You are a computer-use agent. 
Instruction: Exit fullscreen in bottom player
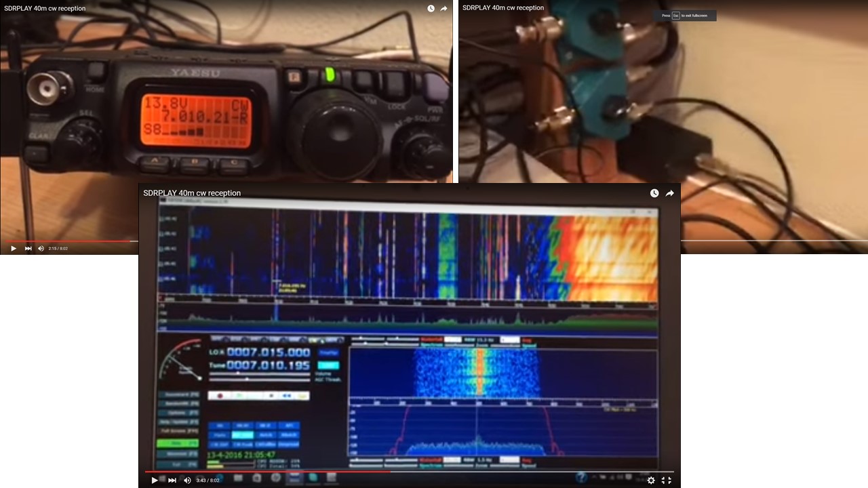667,480
